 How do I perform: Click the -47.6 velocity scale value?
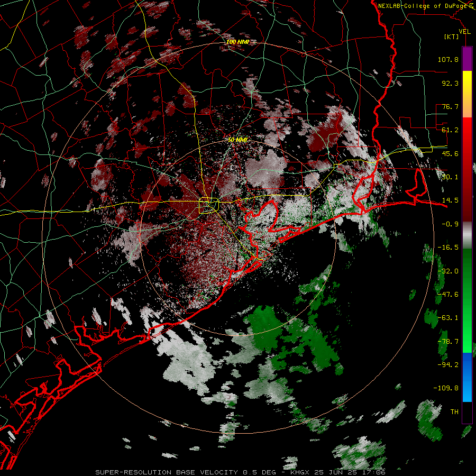pyautogui.click(x=448, y=295)
